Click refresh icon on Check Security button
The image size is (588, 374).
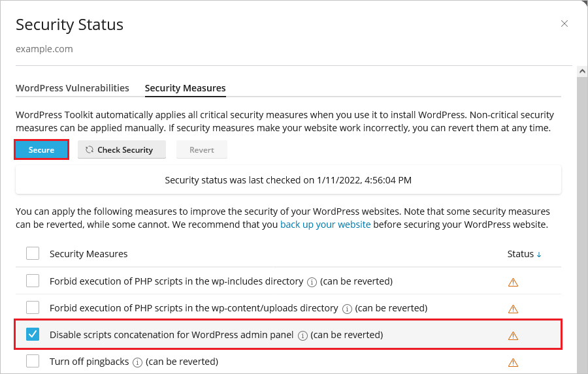(x=90, y=149)
